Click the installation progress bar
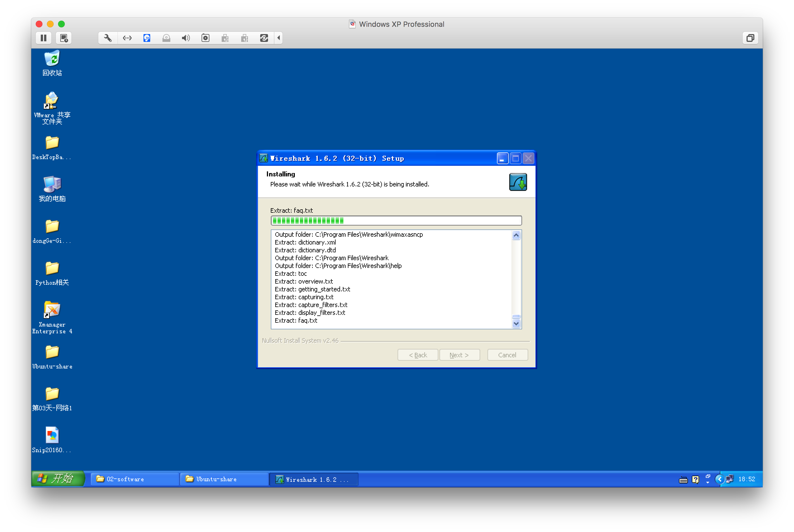794x532 pixels. pyautogui.click(x=396, y=221)
